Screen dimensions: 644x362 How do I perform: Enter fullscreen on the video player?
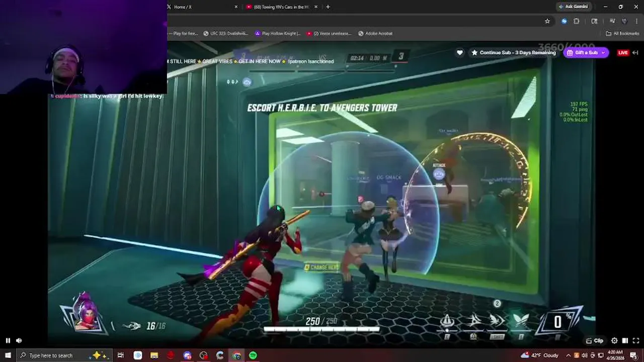click(636, 340)
